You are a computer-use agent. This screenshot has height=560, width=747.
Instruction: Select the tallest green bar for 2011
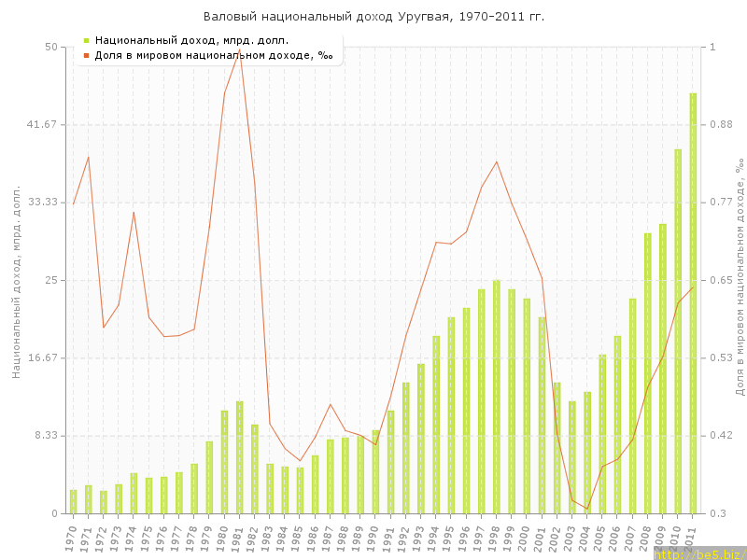tap(693, 303)
